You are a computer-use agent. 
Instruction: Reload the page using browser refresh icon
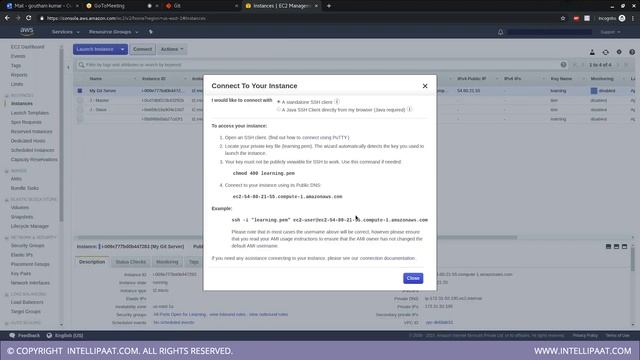[29, 18]
